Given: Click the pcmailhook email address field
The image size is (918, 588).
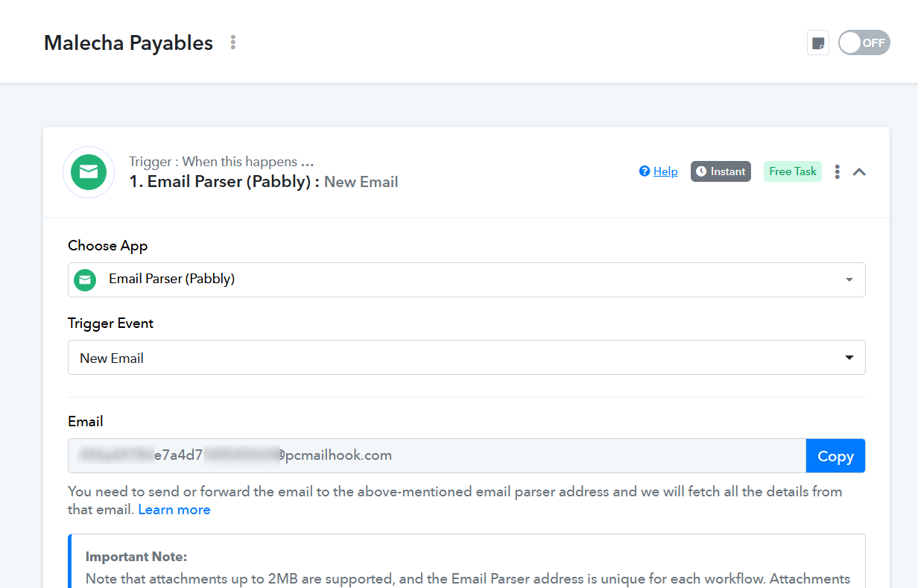Looking at the screenshot, I should pos(437,455).
